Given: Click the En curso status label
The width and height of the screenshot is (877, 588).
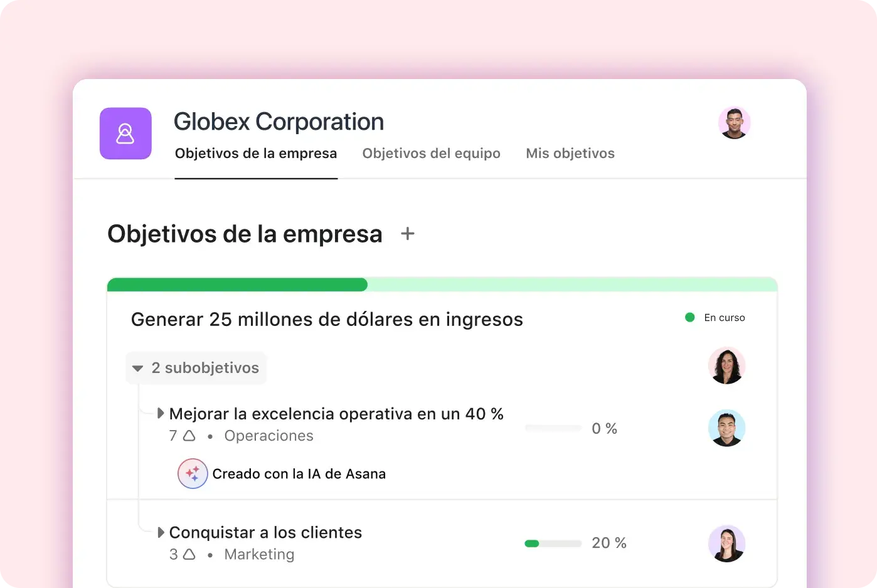Looking at the screenshot, I should click(725, 318).
